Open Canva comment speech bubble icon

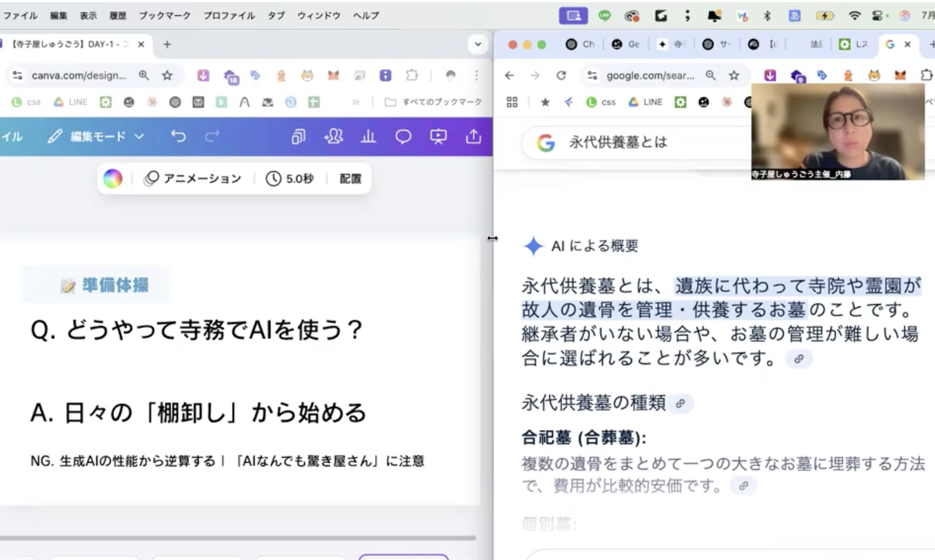point(403,137)
